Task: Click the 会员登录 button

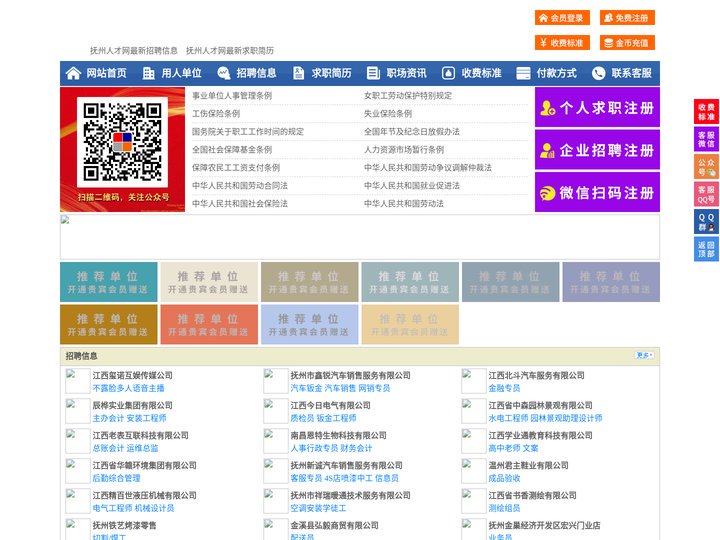Action: pos(562,18)
